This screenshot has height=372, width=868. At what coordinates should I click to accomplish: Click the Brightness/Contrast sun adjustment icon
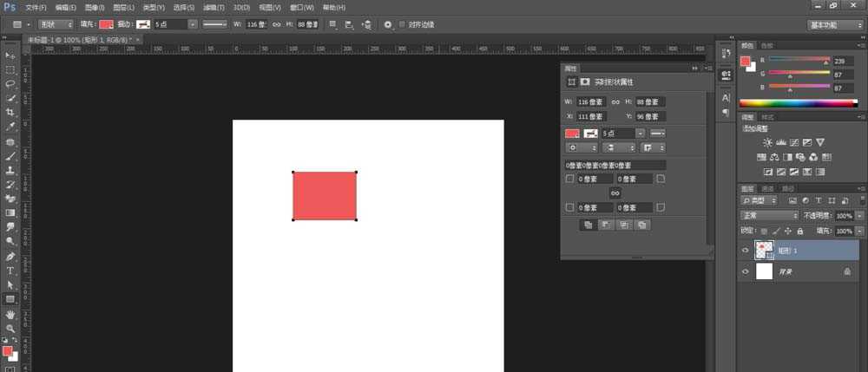(x=767, y=142)
